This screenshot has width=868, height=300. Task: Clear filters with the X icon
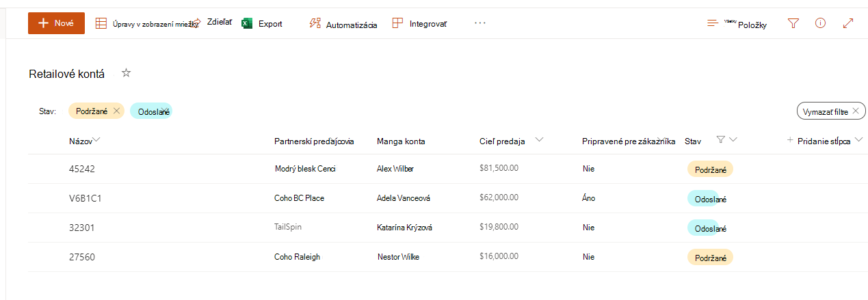[x=855, y=111]
